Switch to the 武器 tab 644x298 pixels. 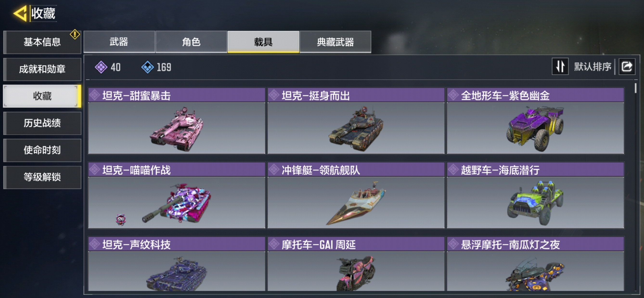(x=119, y=42)
